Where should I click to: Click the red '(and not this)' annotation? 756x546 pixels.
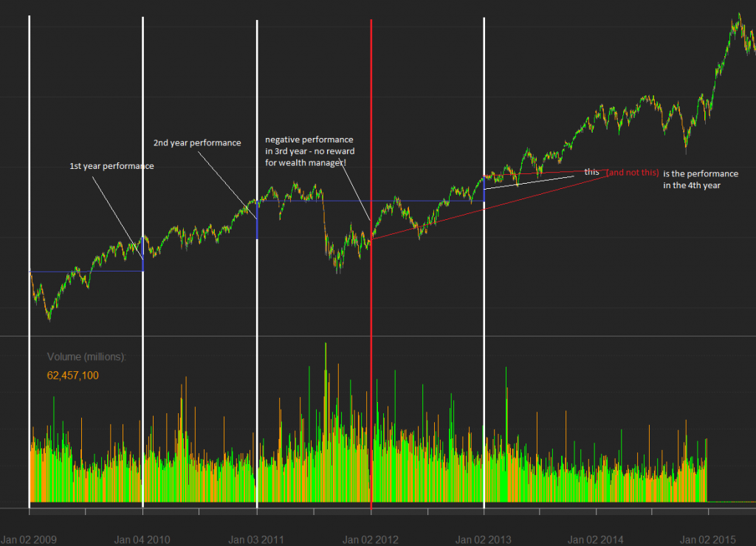point(632,173)
